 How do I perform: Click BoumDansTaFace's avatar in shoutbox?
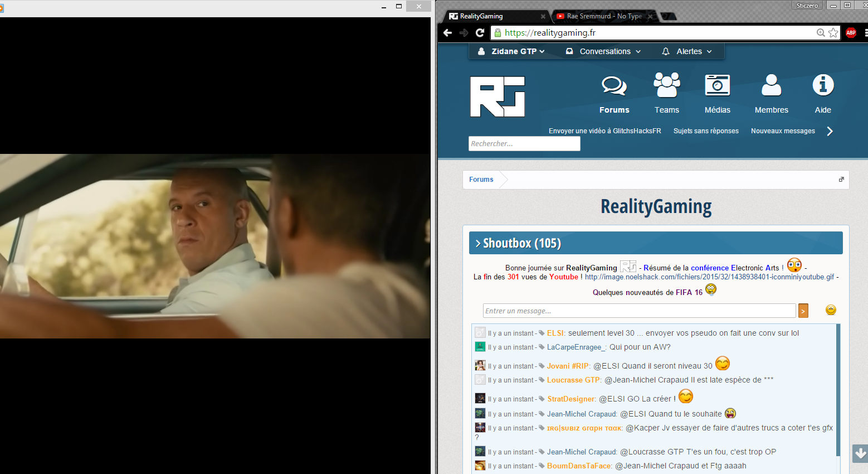pos(480,465)
